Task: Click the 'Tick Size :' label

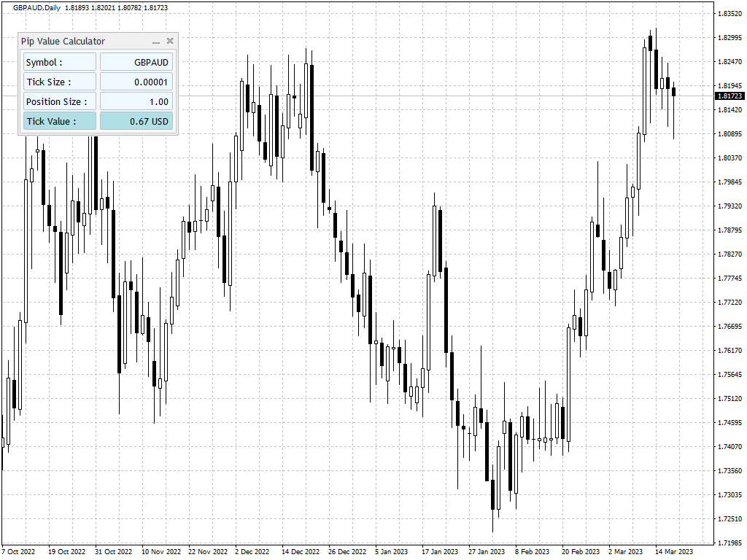Action: (x=60, y=82)
